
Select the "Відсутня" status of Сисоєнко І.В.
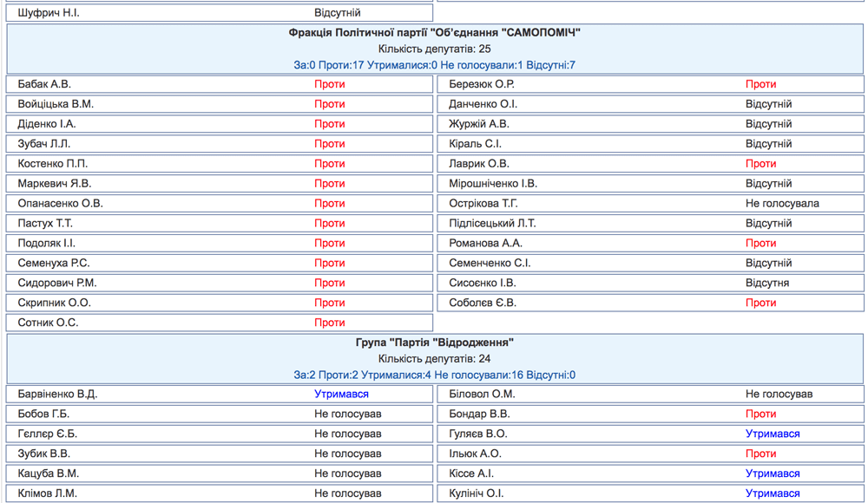(767, 284)
